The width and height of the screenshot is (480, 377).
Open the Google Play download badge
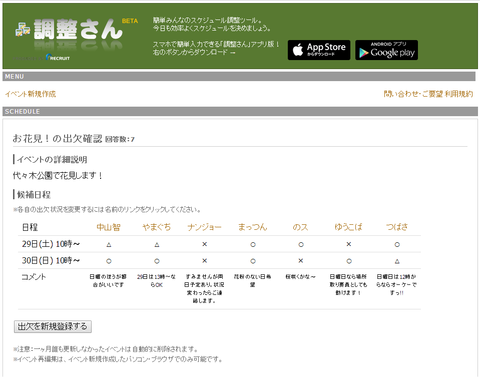[387, 50]
